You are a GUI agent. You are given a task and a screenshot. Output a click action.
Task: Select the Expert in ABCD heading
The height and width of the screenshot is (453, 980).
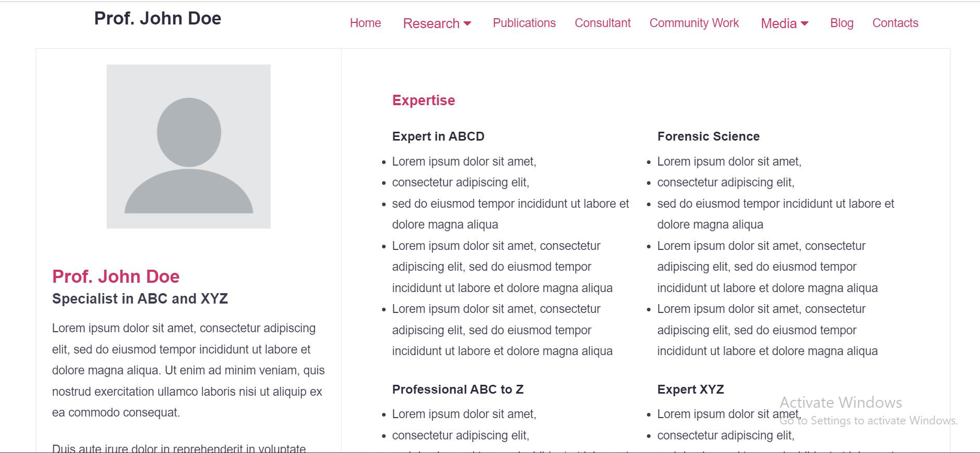point(438,136)
